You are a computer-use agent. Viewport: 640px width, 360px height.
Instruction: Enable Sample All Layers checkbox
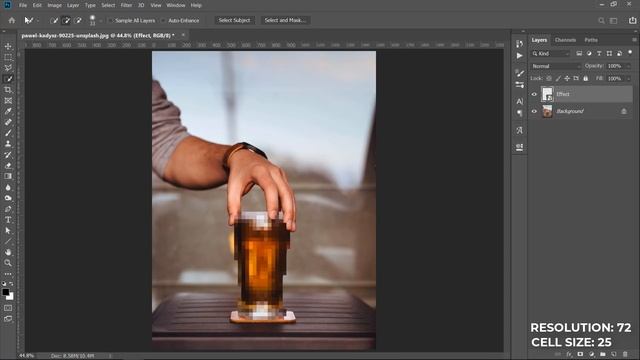pos(110,20)
